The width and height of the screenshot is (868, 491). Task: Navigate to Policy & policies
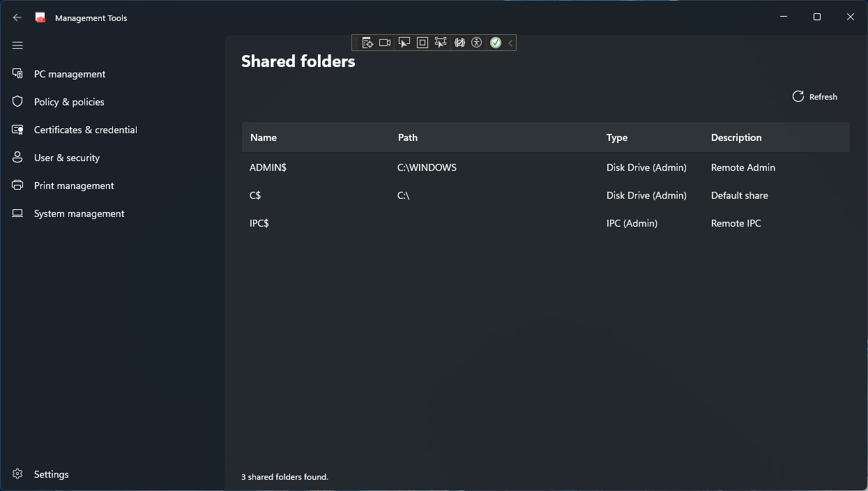click(x=69, y=102)
